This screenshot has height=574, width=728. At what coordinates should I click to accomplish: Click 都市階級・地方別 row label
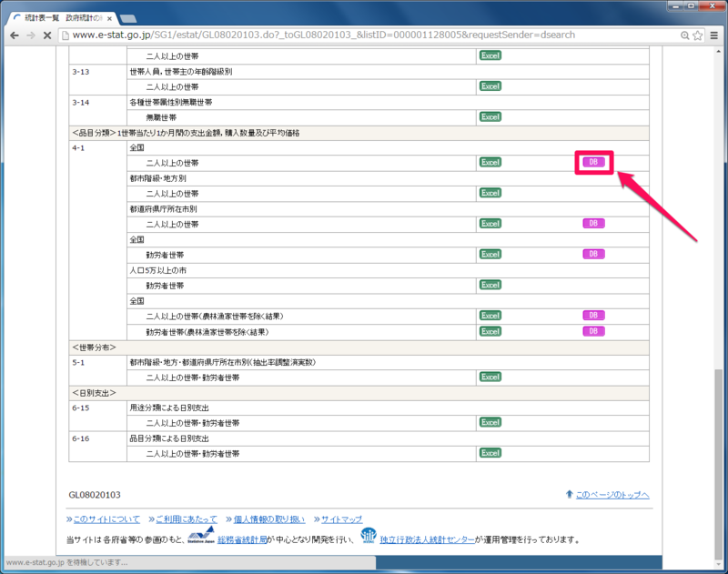tap(157, 178)
